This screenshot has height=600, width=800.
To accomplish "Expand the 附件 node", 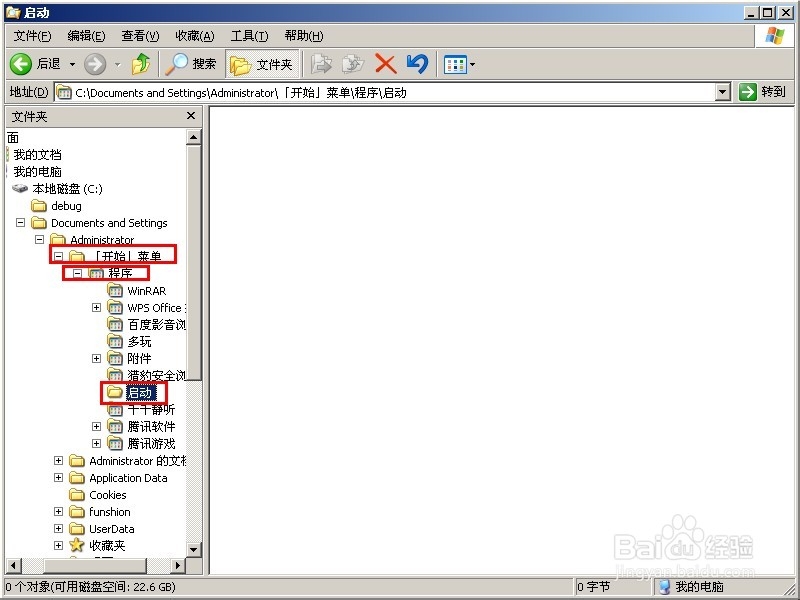I will pos(96,358).
